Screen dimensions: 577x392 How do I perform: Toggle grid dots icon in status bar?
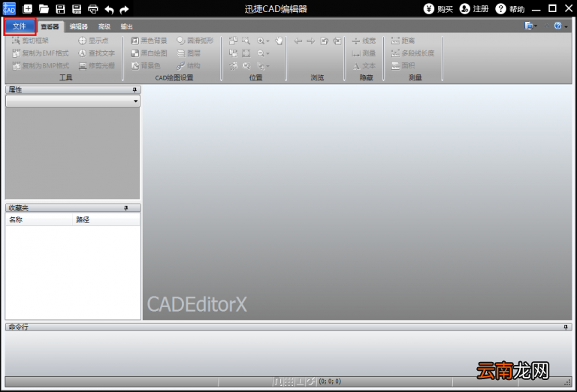pyautogui.click(x=289, y=381)
